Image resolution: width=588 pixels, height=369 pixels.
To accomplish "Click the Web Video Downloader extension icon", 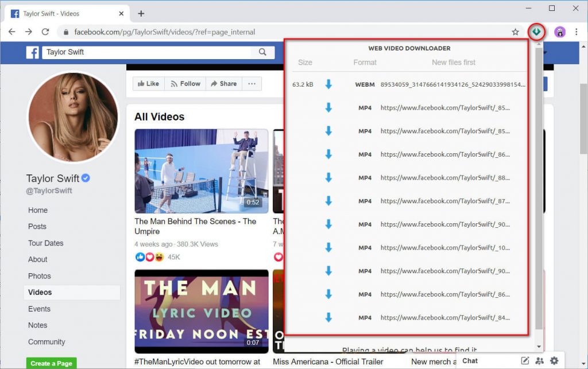I will click(536, 32).
